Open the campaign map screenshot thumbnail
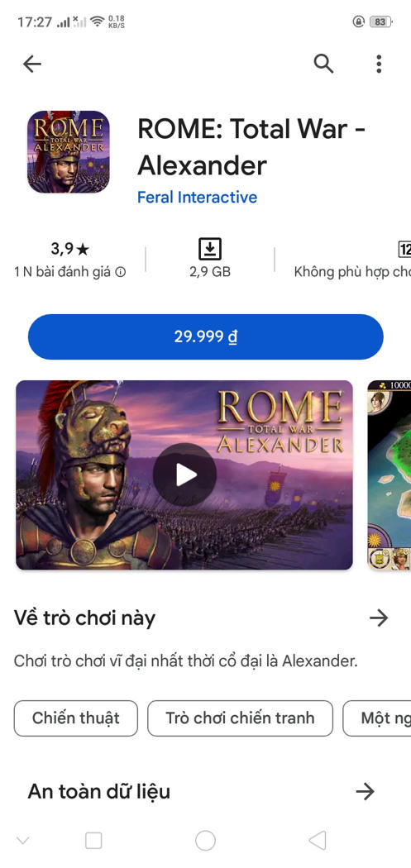This screenshot has width=411, height=868. 389,475
